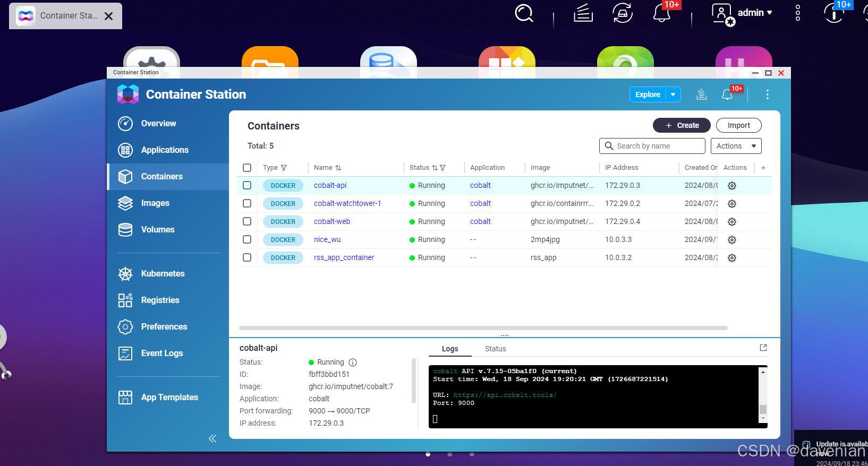Close the Container Station browser tab
The image size is (868, 466).
tap(108, 16)
